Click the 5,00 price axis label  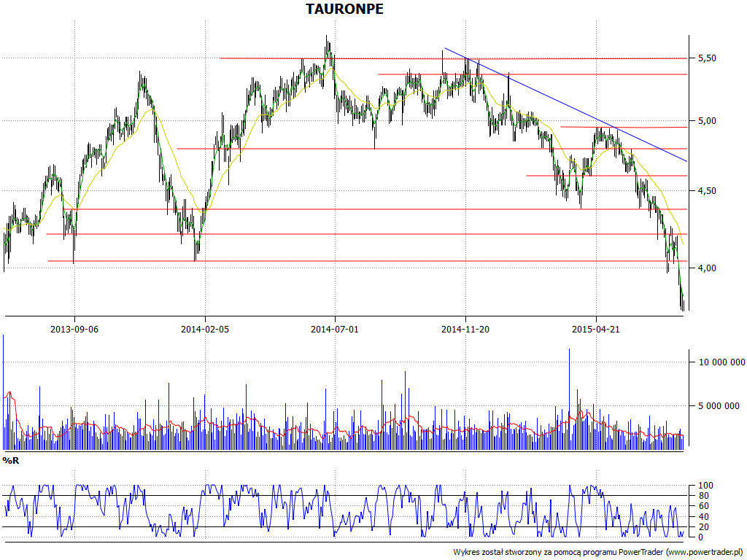pos(707,121)
